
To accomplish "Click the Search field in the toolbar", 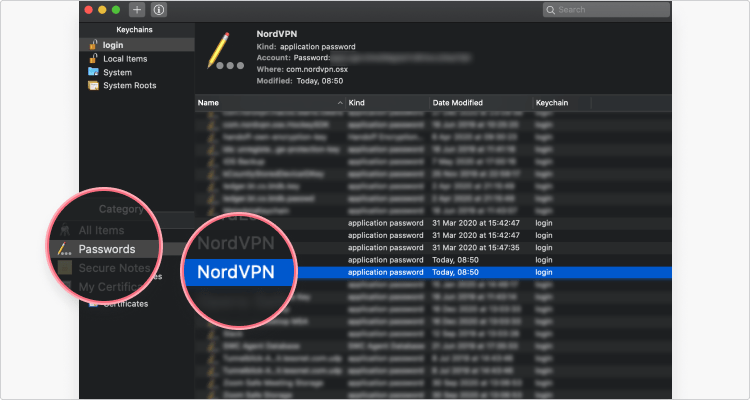I will tap(606, 10).
